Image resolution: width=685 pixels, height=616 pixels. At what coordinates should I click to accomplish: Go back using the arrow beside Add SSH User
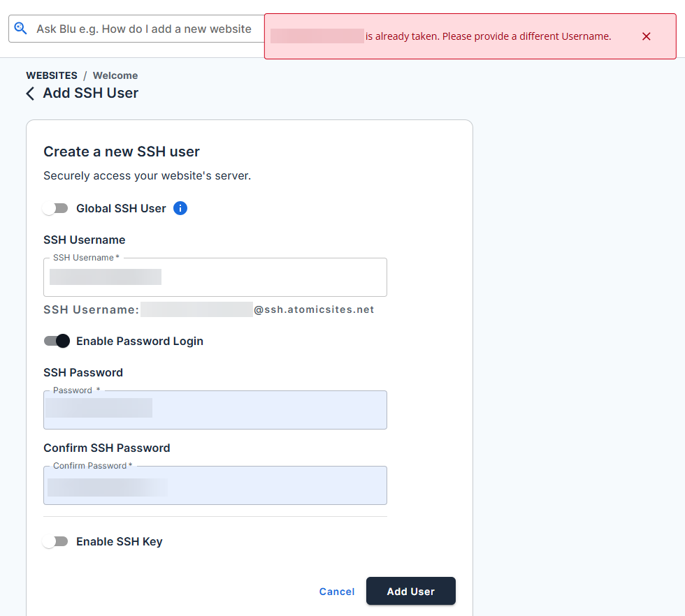point(30,94)
